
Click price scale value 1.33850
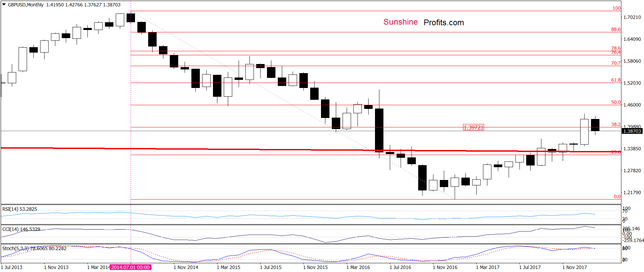click(x=632, y=149)
